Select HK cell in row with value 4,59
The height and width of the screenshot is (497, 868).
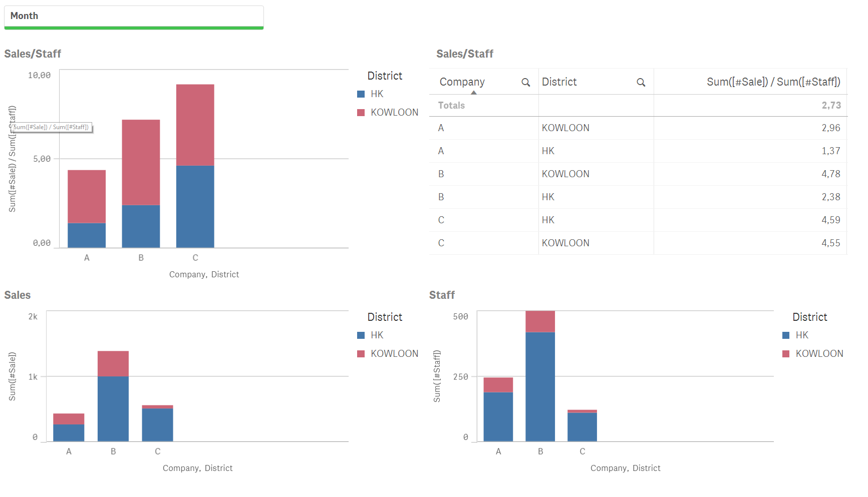pos(596,220)
